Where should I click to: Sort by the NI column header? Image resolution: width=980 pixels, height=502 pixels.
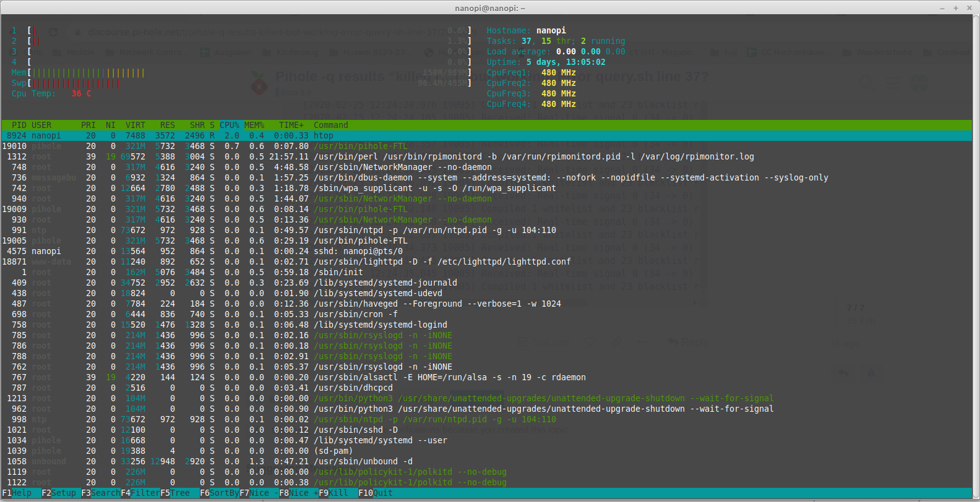(x=111, y=125)
